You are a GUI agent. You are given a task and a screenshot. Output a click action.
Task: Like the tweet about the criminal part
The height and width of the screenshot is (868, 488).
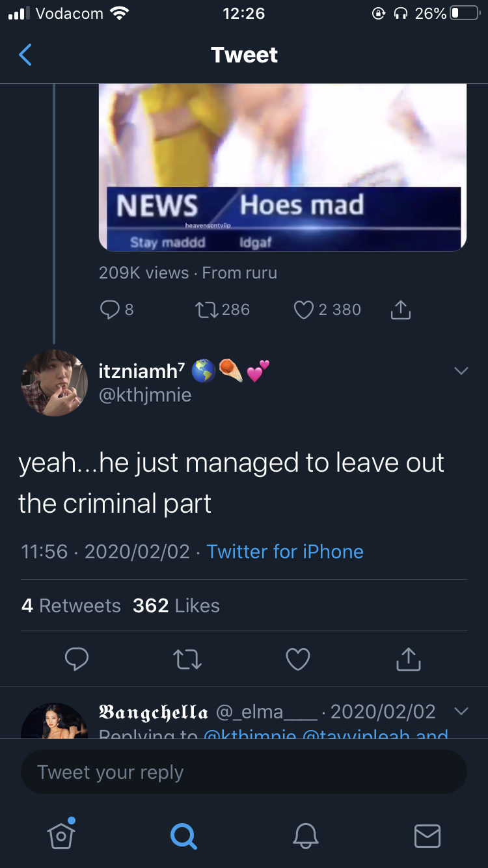(298, 659)
